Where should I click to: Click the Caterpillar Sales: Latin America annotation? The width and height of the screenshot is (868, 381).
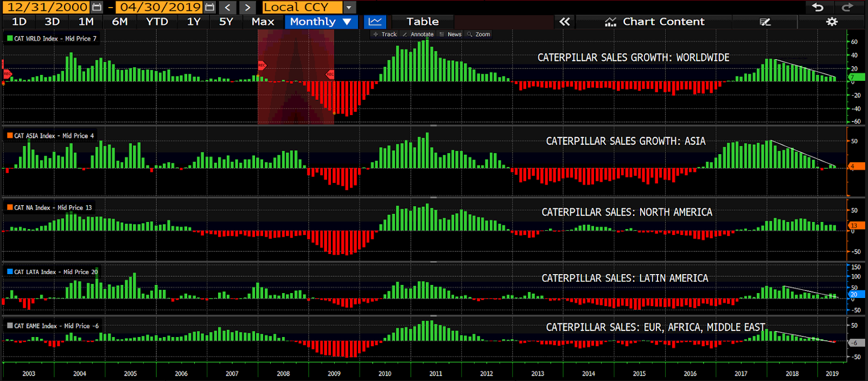pos(624,278)
